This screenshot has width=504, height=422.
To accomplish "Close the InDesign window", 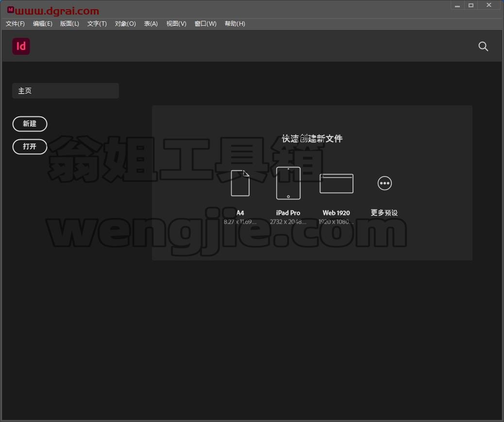I will (489, 5).
